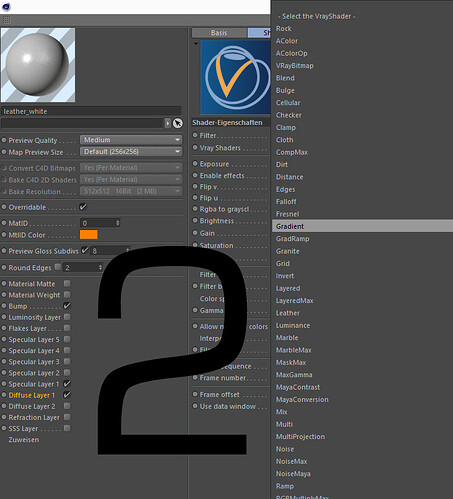Open the Convert C4D Bitmaps dropdown
Viewport: 453px width, 499px height.
coord(131,168)
